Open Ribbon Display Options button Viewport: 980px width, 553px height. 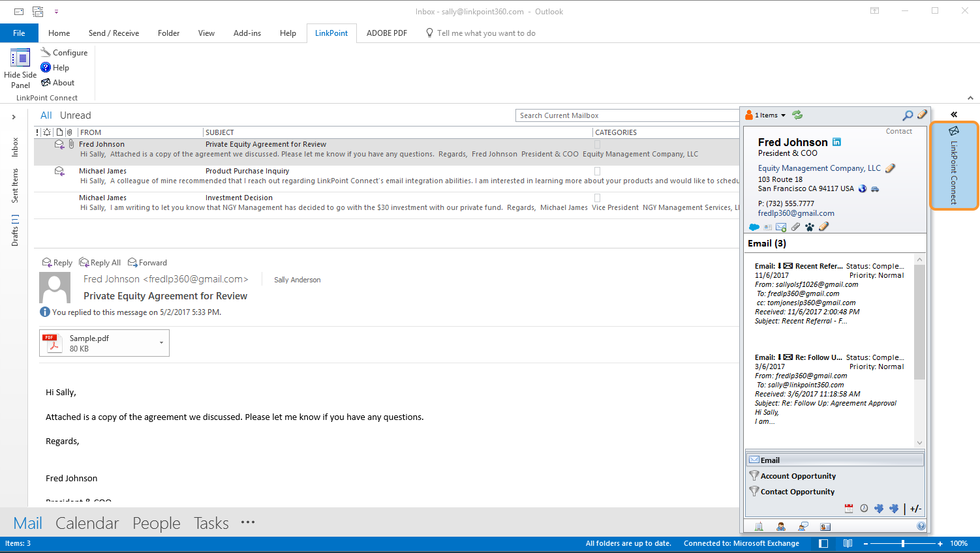coord(874,11)
